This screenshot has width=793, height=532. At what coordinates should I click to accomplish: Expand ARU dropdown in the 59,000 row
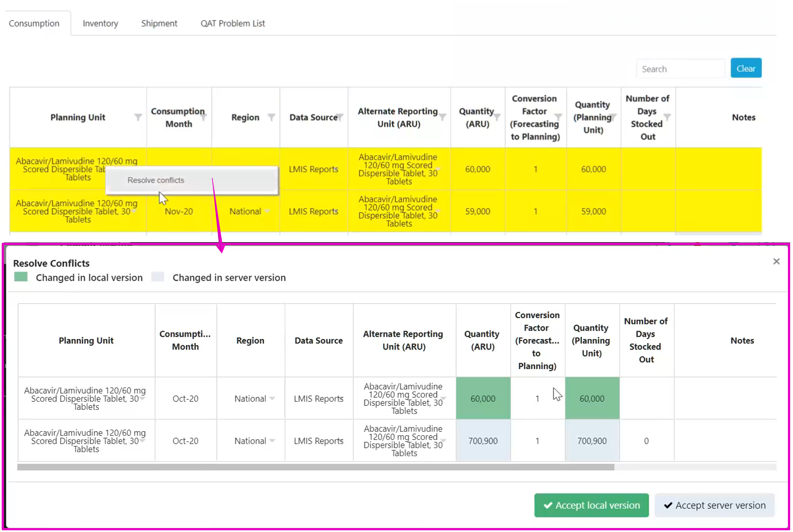(x=439, y=211)
